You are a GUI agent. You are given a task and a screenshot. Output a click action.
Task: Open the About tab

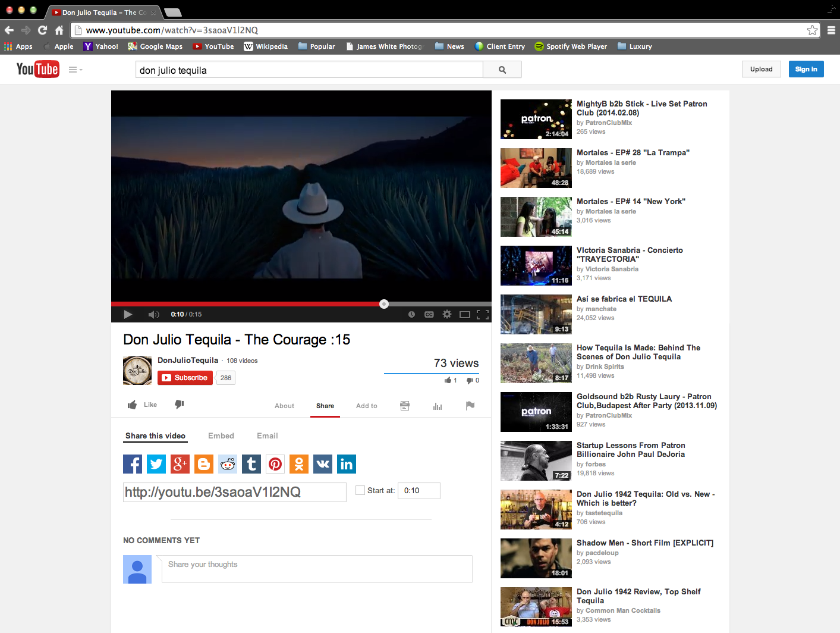pyautogui.click(x=284, y=406)
